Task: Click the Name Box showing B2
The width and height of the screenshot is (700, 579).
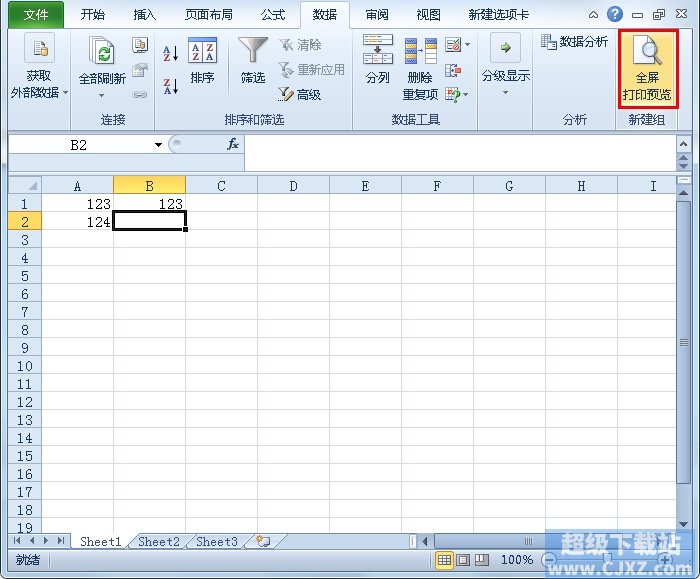Action: coord(80,145)
